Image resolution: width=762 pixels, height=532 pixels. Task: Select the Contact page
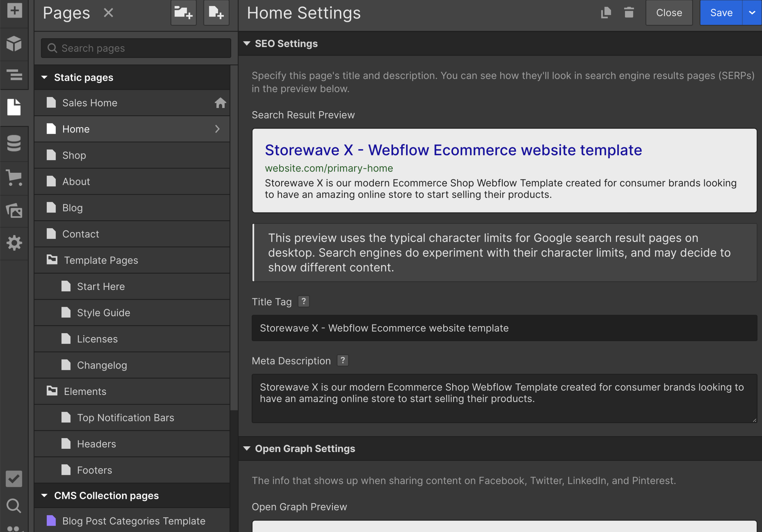coord(132,234)
